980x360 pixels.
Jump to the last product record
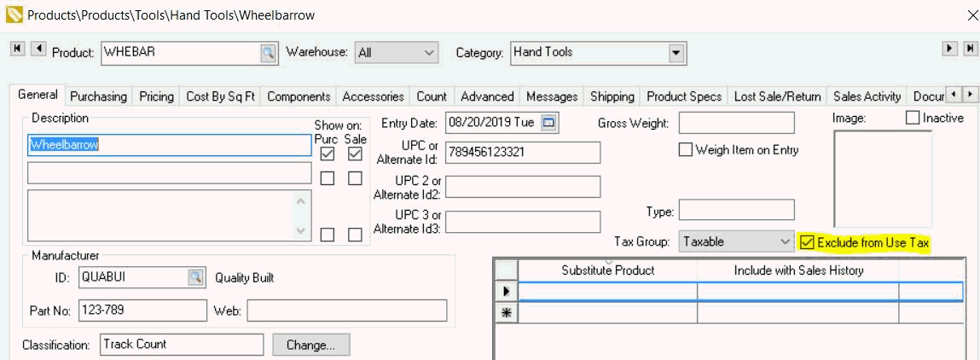(x=969, y=49)
